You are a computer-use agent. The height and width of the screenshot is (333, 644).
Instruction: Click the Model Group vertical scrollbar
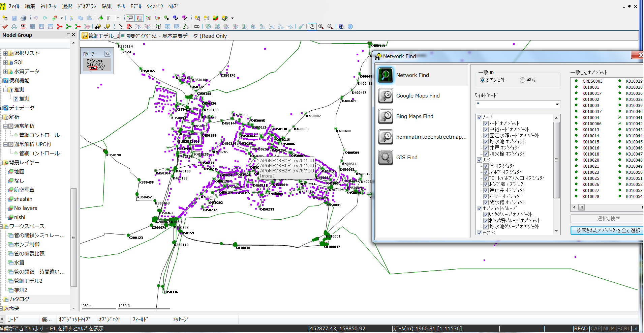click(73, 238)
